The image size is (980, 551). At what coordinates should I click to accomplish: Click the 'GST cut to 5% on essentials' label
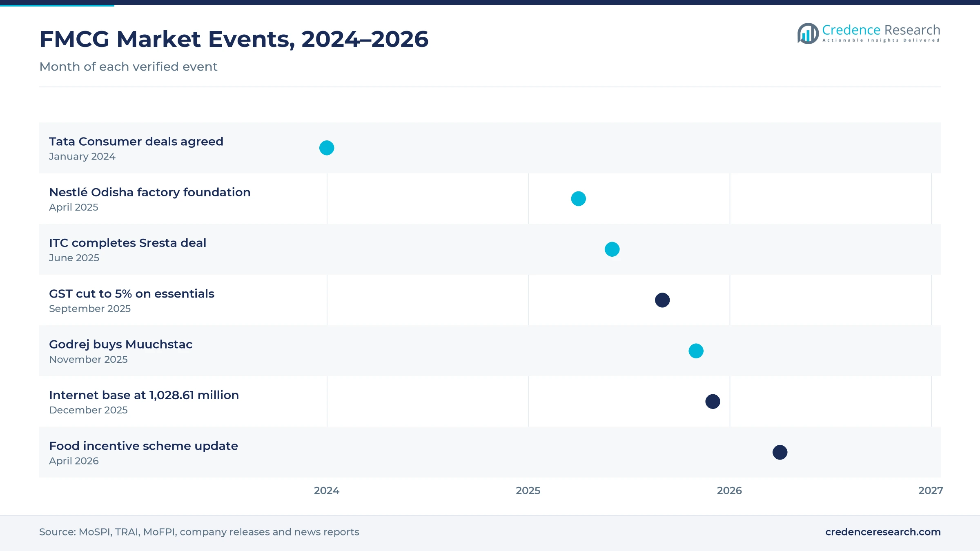(131, 293)
